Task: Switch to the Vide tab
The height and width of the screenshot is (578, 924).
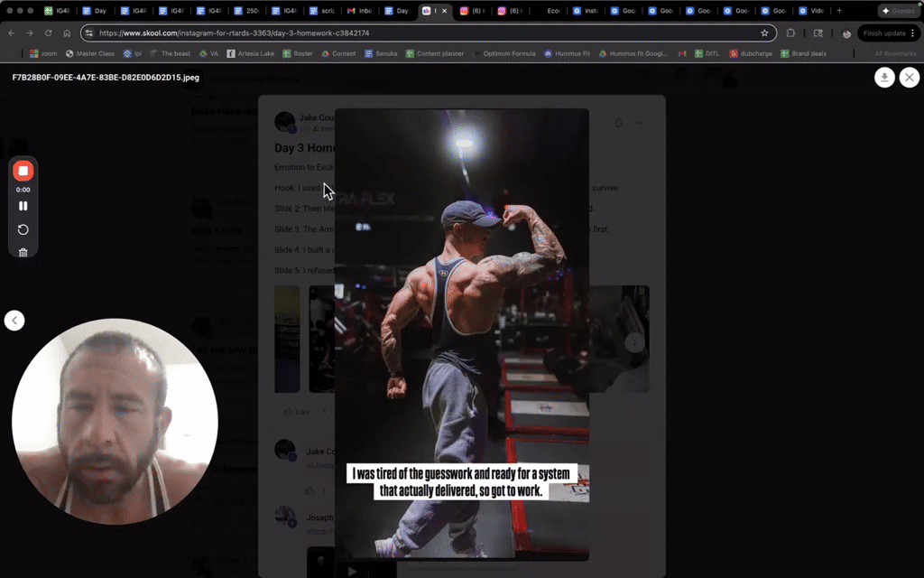Action: (x=811, y=11)
